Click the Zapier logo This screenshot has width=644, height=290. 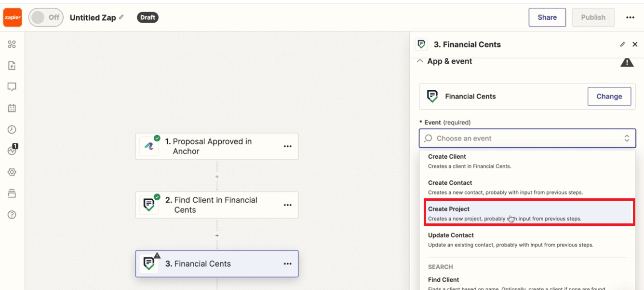point(13,17)
